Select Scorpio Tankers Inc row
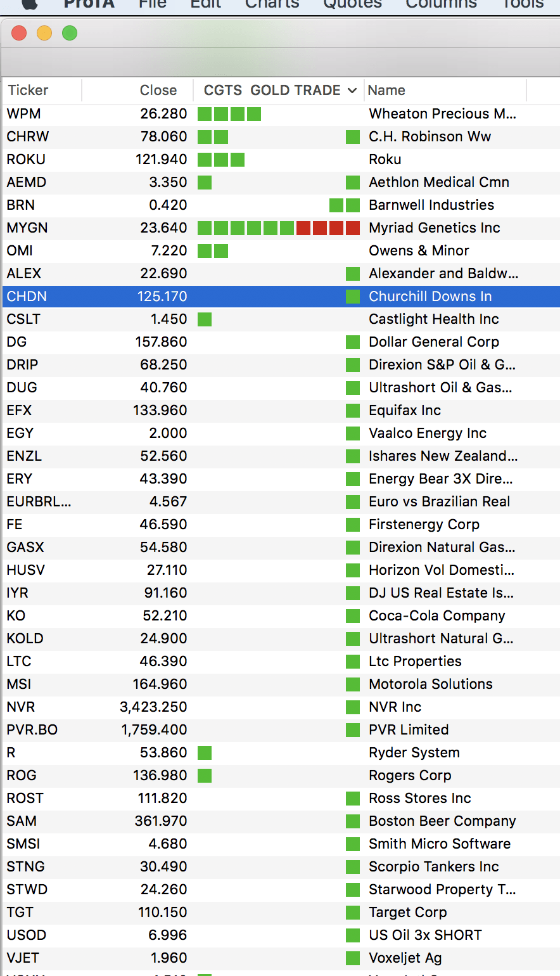The image size is (560, 976). (280, 866)
